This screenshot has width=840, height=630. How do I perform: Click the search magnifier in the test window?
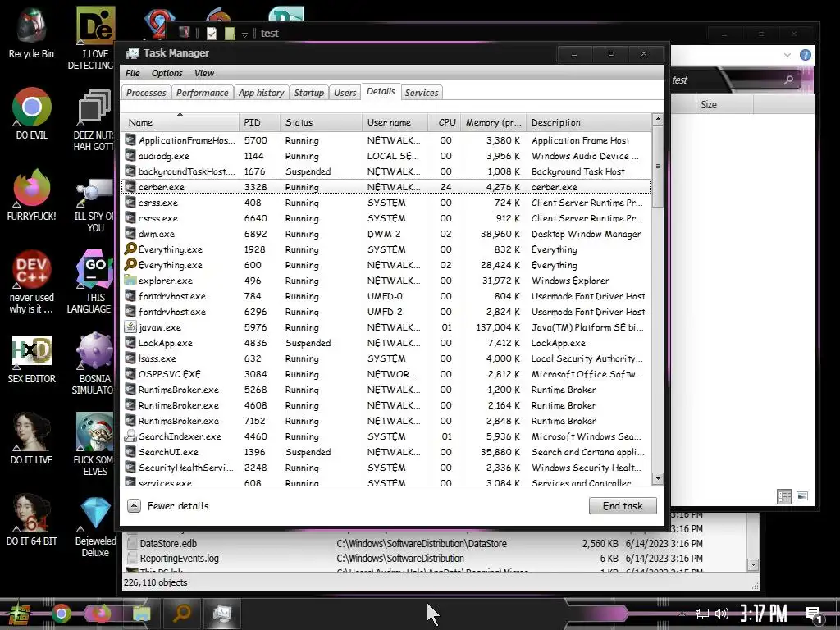788,80
